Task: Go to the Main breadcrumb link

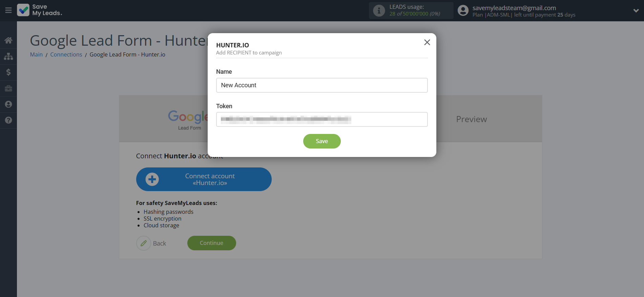Action: pyautogui.click(x=36, y=54)
